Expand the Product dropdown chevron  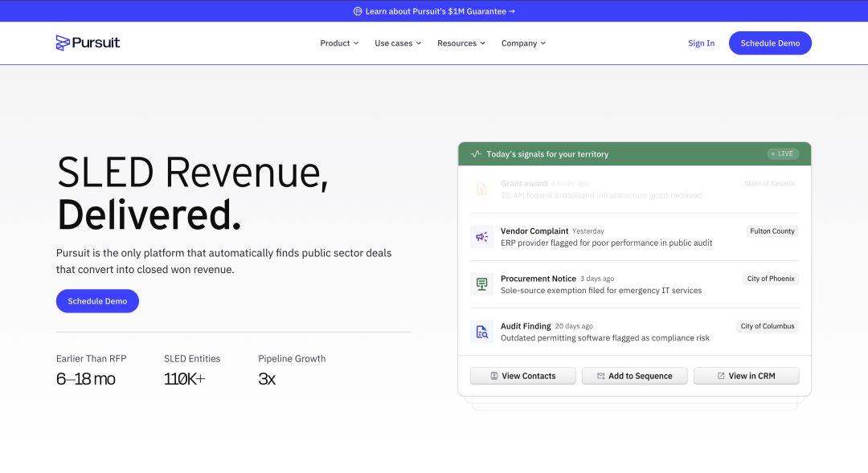click(356, 43)
